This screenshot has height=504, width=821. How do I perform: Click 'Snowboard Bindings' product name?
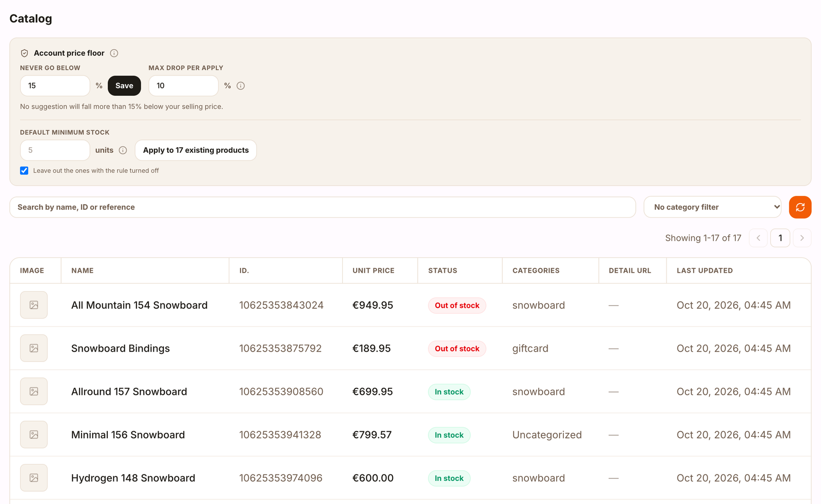click(x=121, y=349)
